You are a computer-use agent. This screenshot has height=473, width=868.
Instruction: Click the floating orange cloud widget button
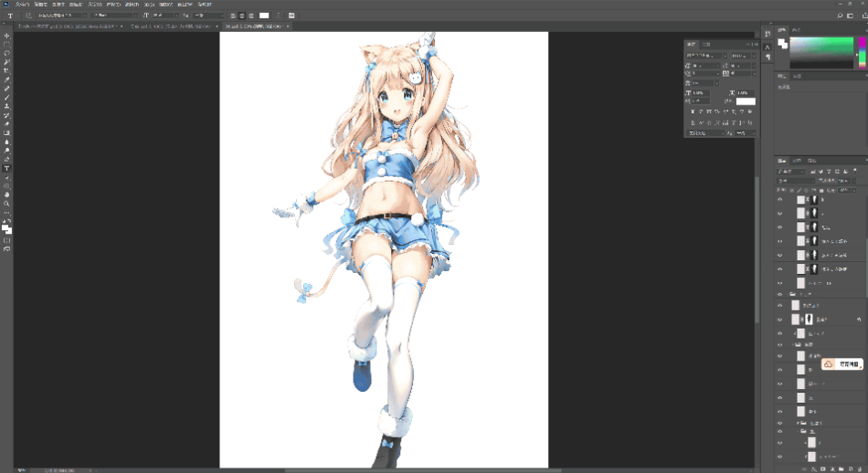(x=842, y=364)
